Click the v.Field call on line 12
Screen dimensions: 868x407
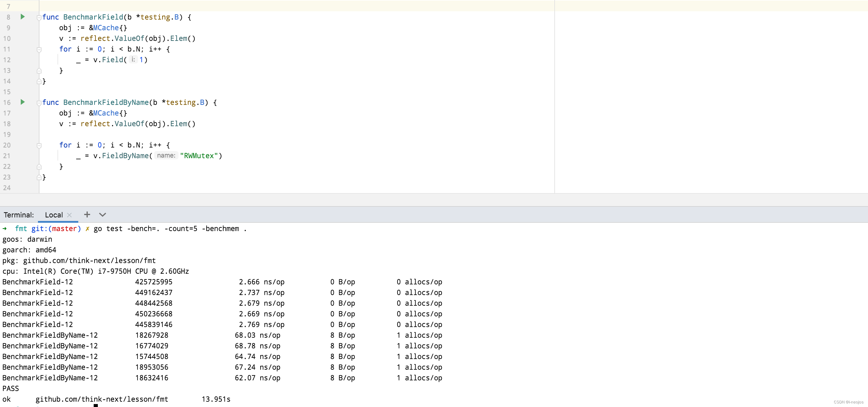click(x=108, y=60)
